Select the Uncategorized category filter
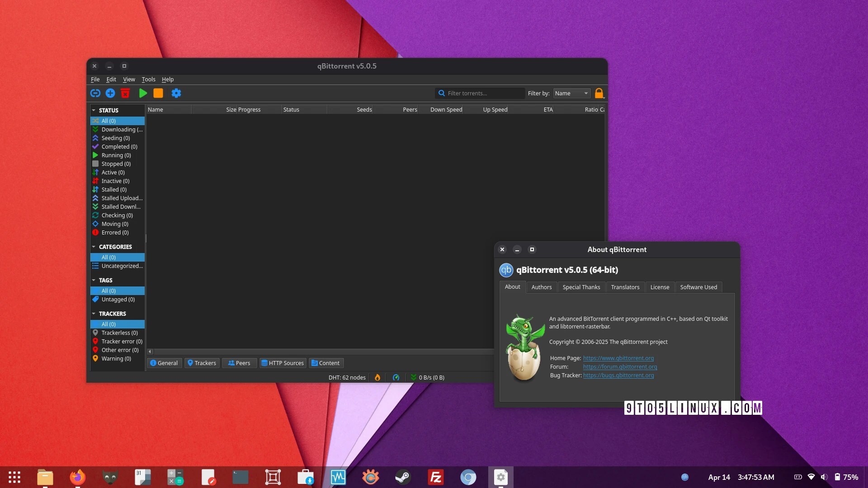This screenshot has height=488, width=868. pos(118,266)
